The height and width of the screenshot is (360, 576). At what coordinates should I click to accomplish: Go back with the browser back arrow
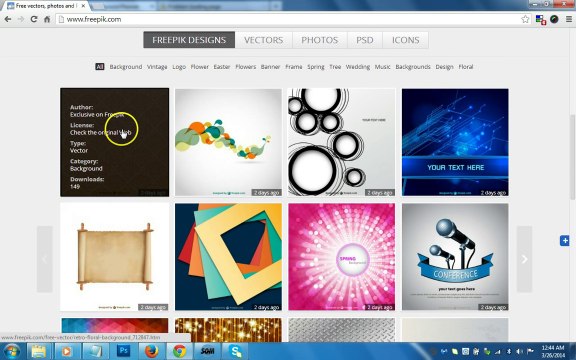click(7, 19)
